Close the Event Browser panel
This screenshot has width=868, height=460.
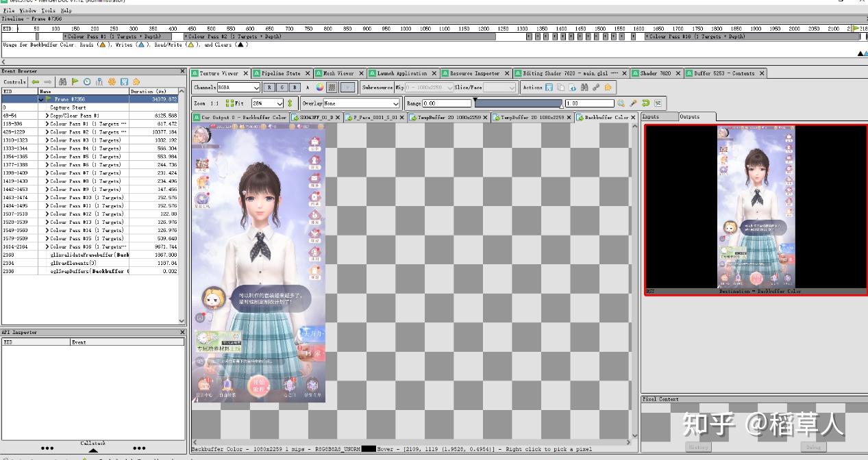point(182,71)
